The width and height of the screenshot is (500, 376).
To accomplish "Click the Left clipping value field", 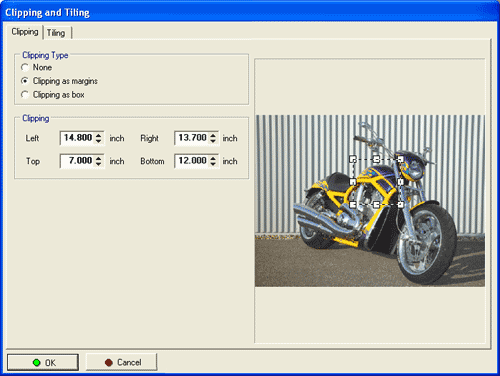I will pyautogui.click(x=78, y=138).
